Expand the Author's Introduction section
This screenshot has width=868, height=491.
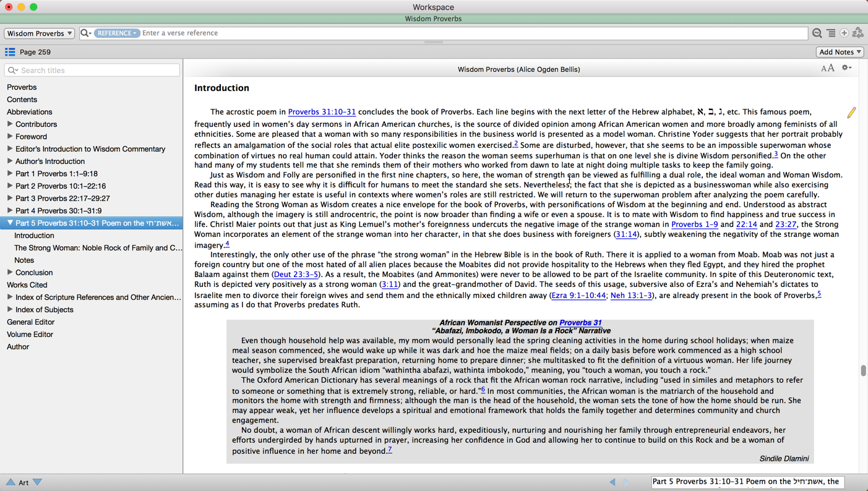pos(10,161)
